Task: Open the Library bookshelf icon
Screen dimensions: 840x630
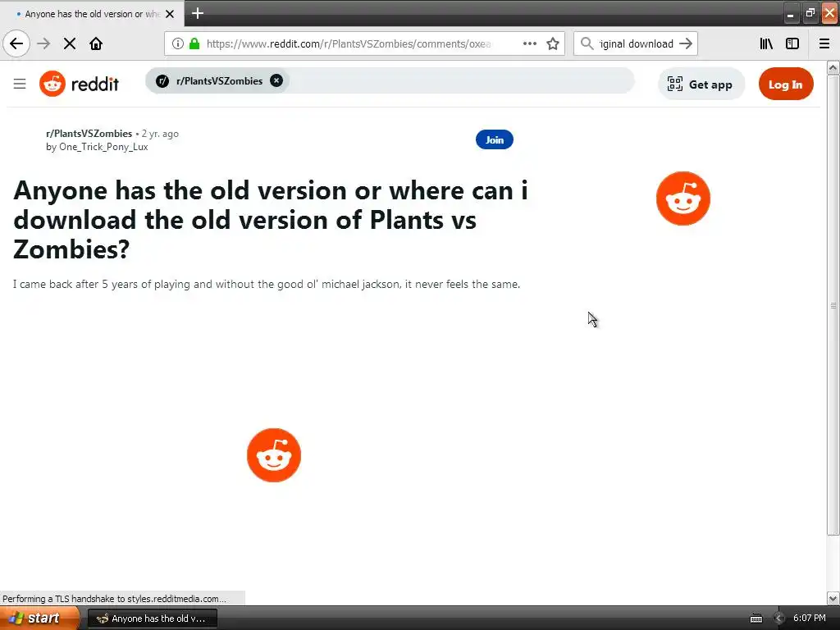Action: pyautogui.click(x=766, y=43)
